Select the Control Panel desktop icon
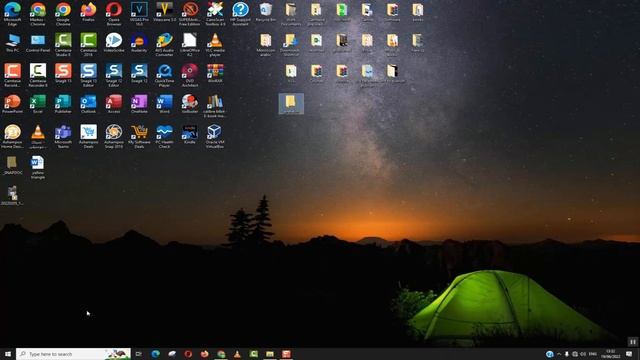The image size is (640, 360). point(38,42)
